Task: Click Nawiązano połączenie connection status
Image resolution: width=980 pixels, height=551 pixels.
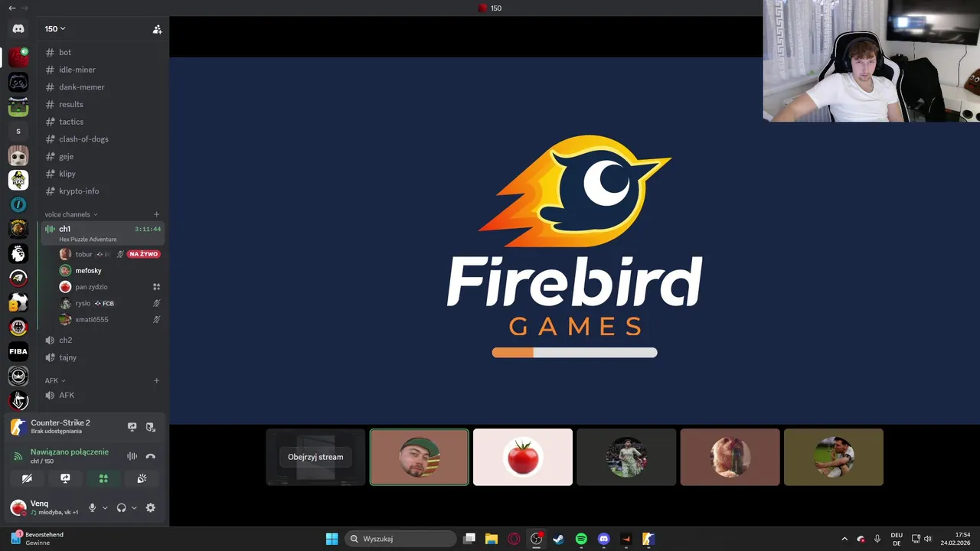Action: 69,452
